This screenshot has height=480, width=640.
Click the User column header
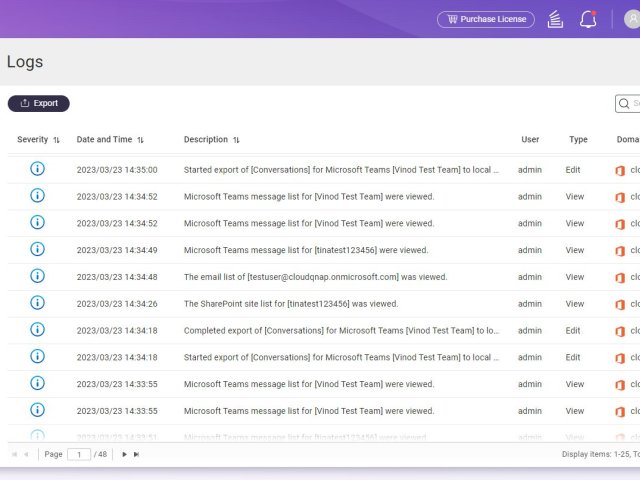pos(530,140)
